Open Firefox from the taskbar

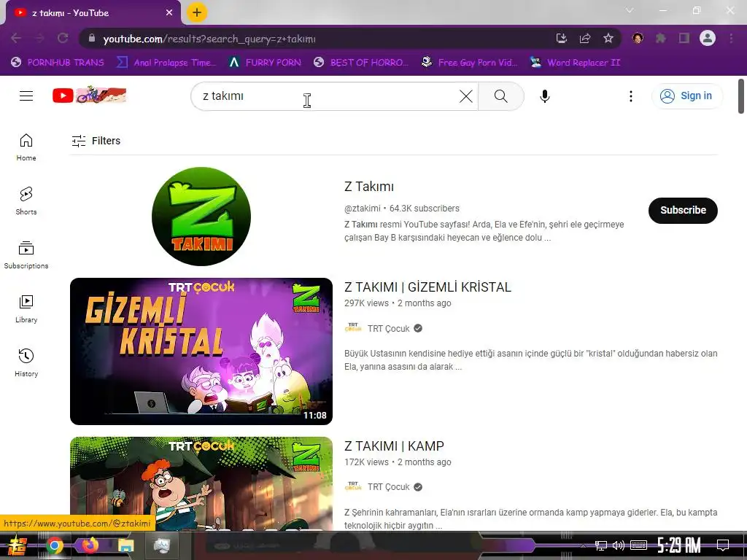[x=89, y=545]
